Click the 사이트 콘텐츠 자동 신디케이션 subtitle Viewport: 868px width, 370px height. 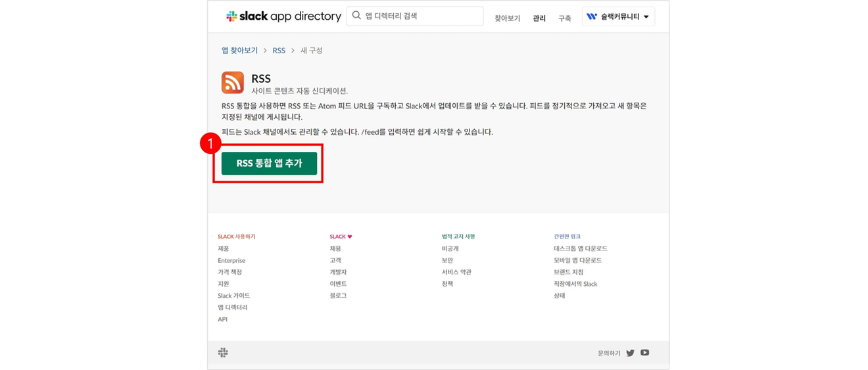pyautogui.click(x=300, y=91)
